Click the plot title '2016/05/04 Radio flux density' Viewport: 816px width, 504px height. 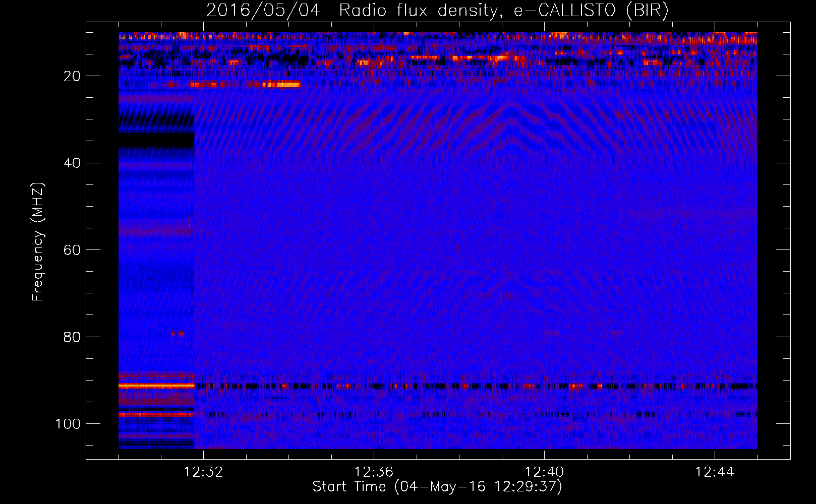[x=352, y=10]
